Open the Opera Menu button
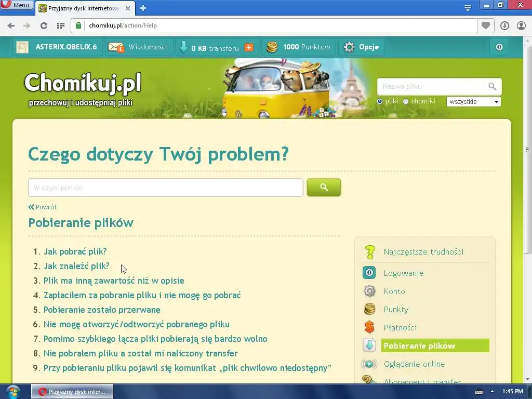532x399 pixels. (16, 5)
